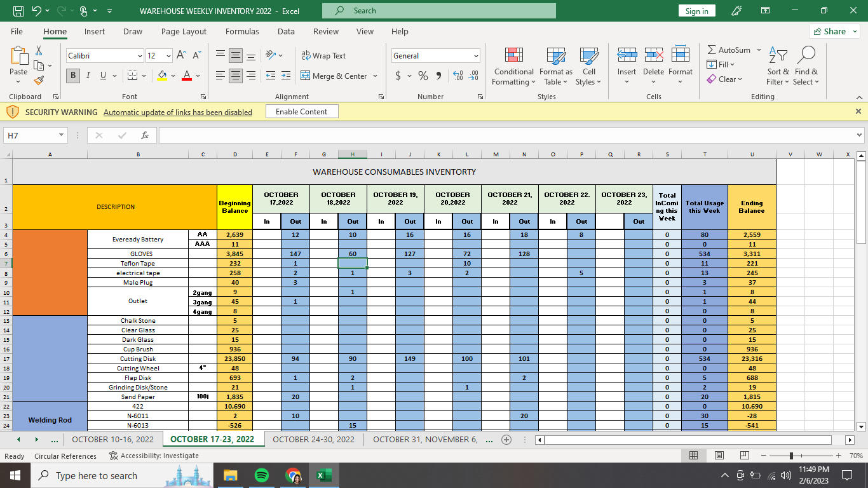Image resolution: width=868 pixels, height=488 pixels.
Task: Toggle Underline formatting
Action: 103,76
